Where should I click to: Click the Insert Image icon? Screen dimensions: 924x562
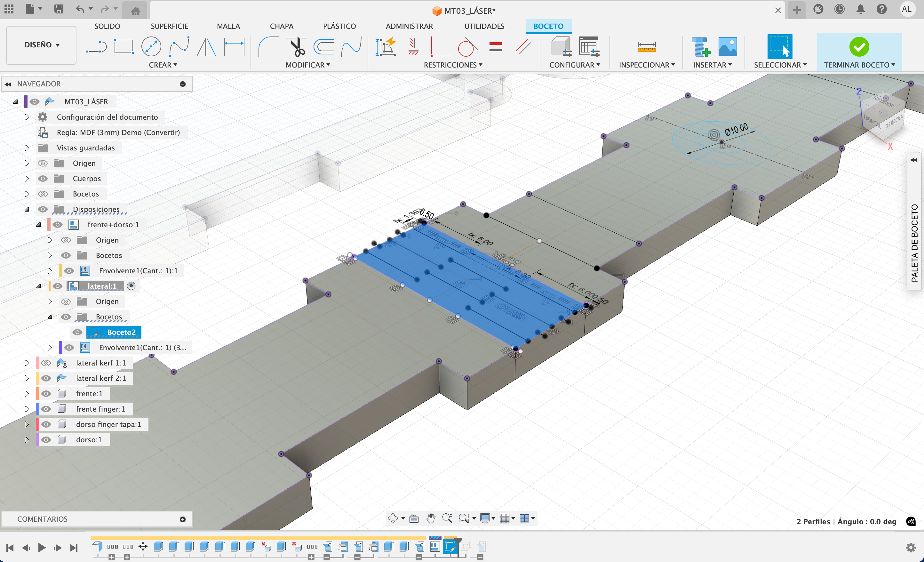727,47
